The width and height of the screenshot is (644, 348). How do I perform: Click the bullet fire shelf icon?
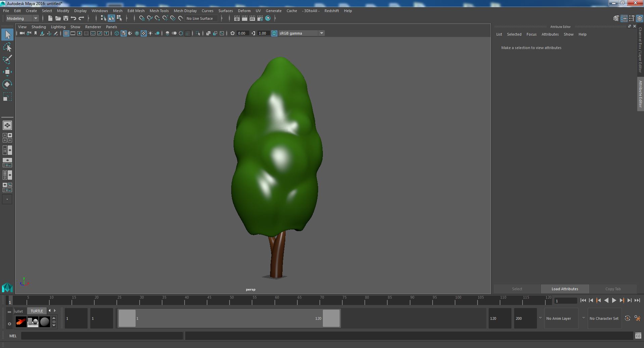click(21, 322)
